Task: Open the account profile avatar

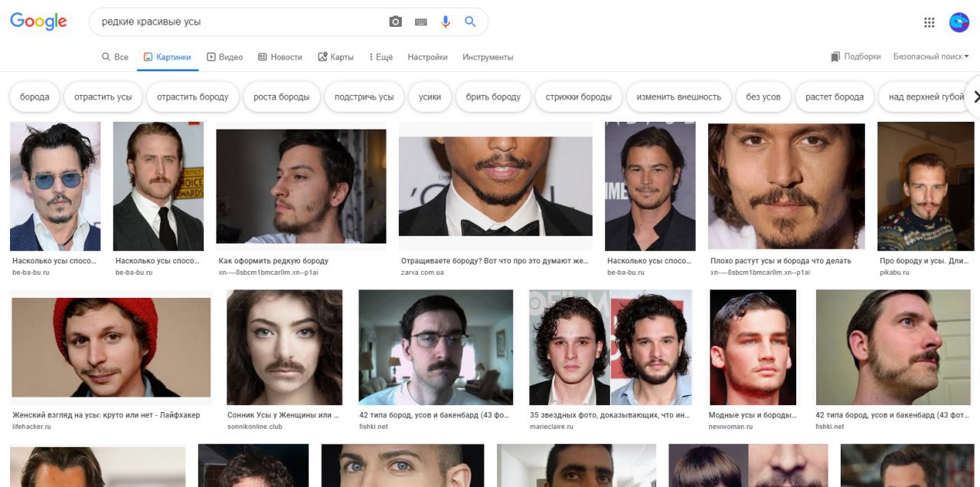Action: [x=959, y=22]
